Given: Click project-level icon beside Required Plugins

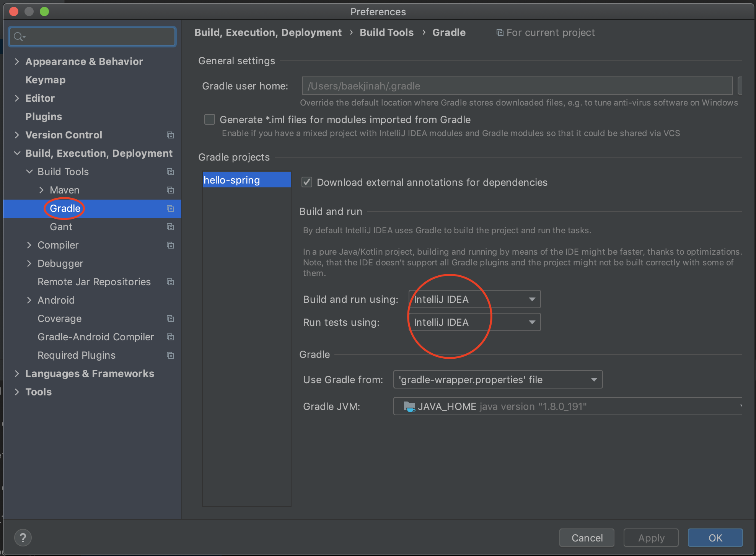Looking at the screenshot, I should (170, 355).
